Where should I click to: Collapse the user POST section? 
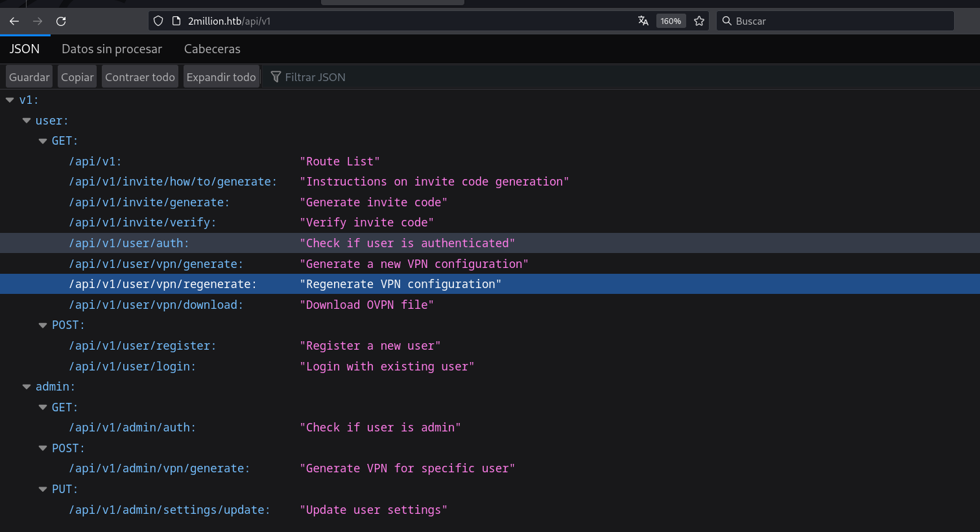43,325
